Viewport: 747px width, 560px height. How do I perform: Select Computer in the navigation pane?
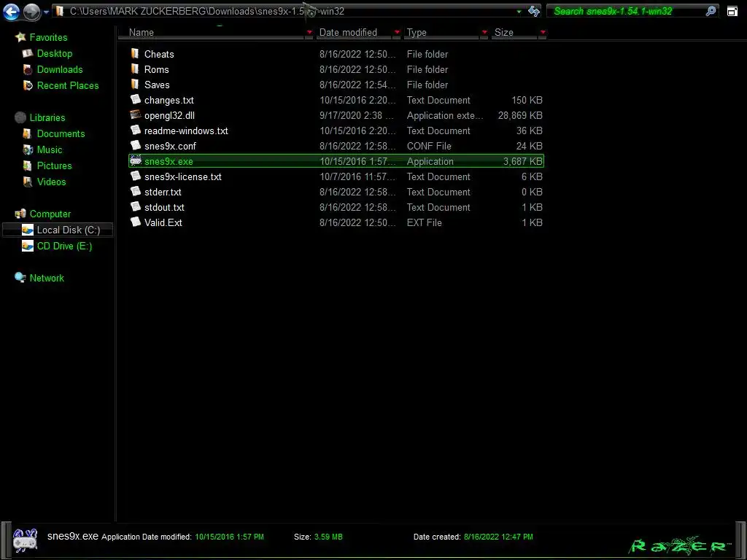[x=50, y=214]
